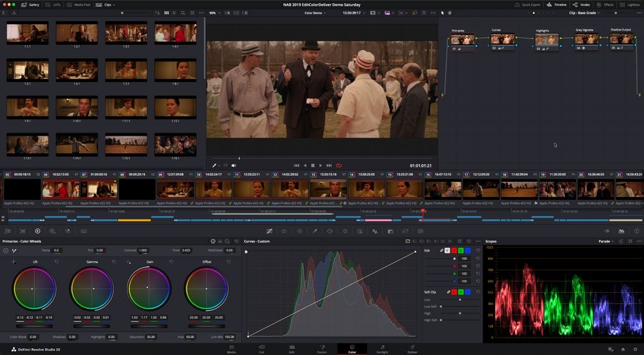The height and width of the screenshot is (355, 644).
Task: Switch to the Edit page tab
Action: [x=291, y=349]
